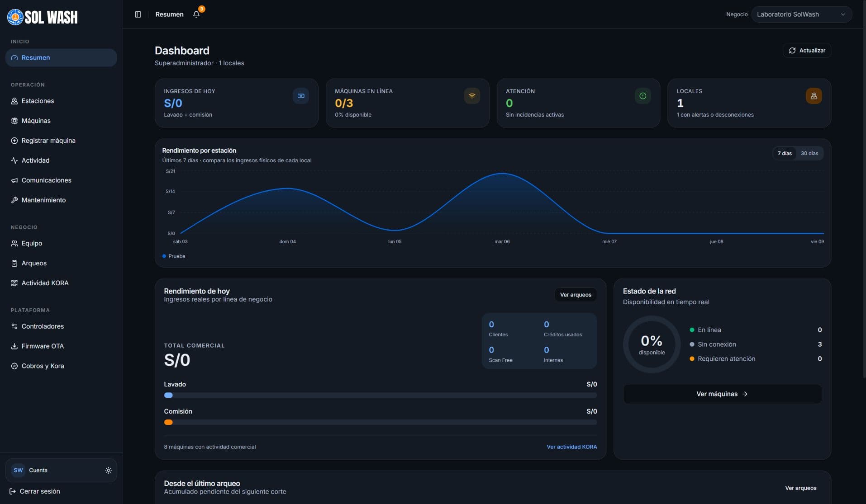Click the Requieren atención status row
866x504 pixels.
pyautogui.click(x=756, y=359)
